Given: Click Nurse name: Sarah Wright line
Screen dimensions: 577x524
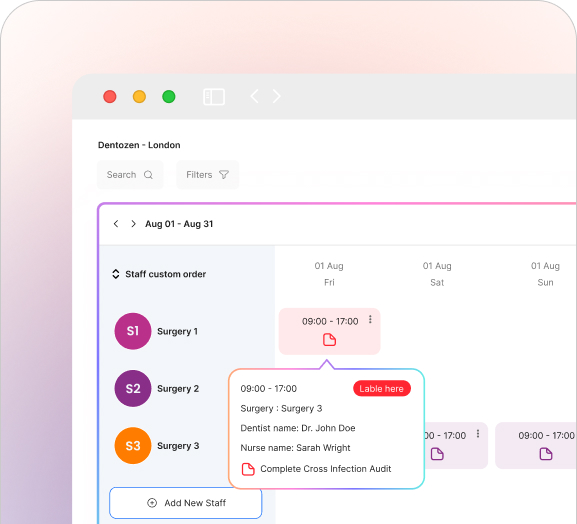Looking at the screenshot, I should (x=295, y=448).
